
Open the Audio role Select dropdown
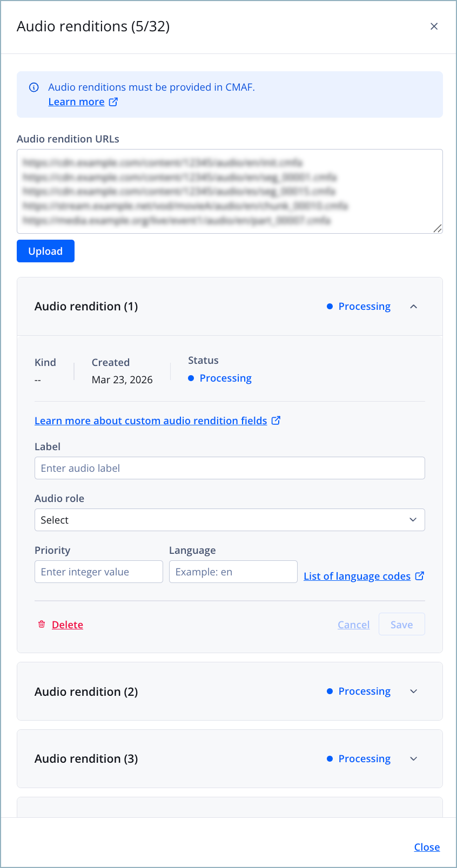[x=230, y=520]
